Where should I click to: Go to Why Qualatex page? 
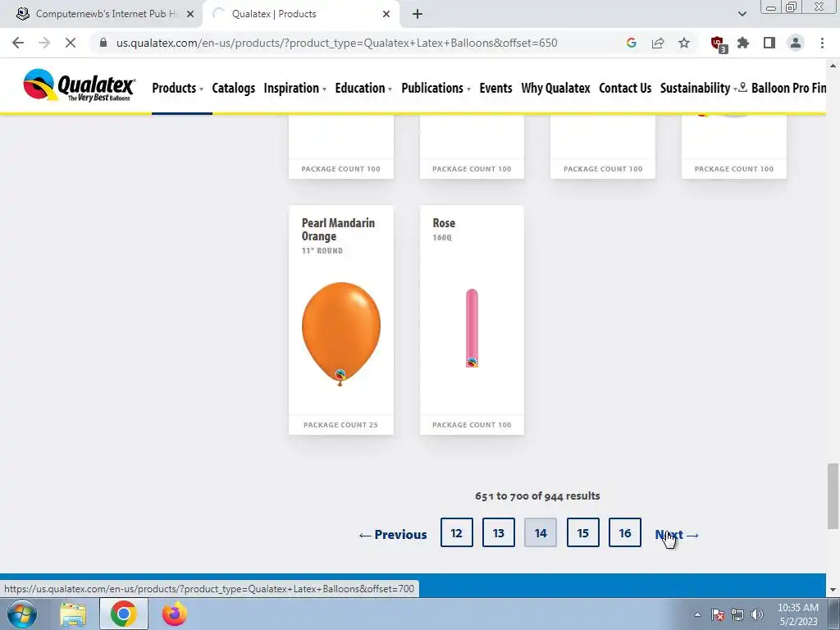(555, 88)
